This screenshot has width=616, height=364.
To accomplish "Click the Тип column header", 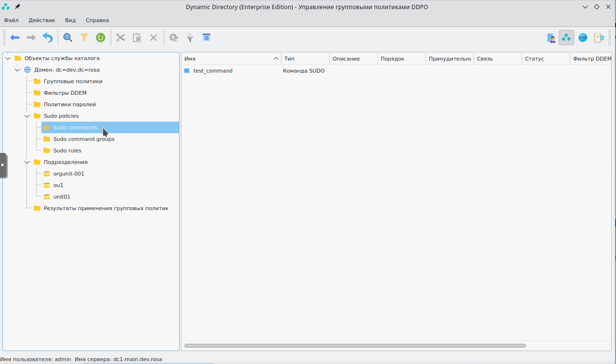I will (x=305, y=59).
